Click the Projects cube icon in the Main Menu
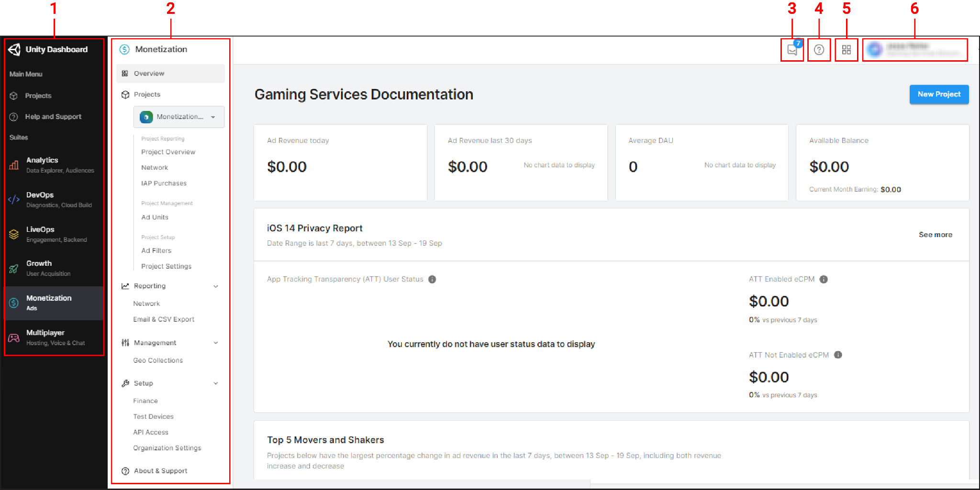Screen dimensions: 980x490 [x=12, y=95]
